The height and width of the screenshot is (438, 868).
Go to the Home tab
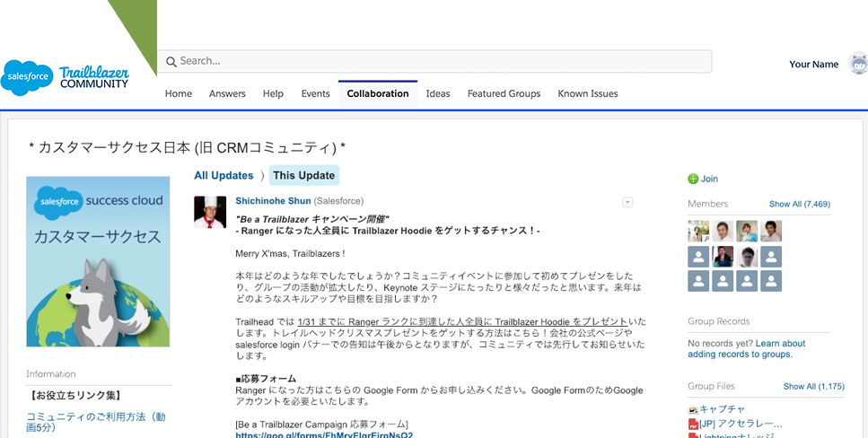click(x=179, y=93)
